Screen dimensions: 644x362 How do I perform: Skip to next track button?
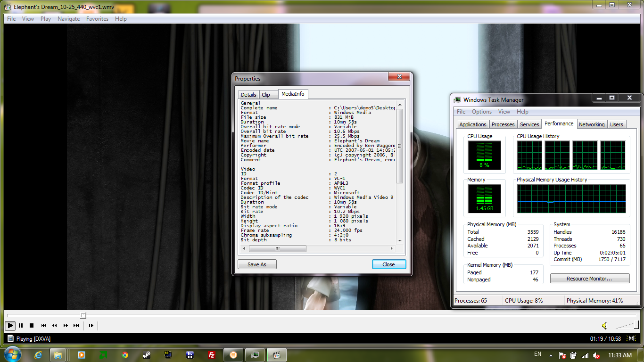click(76, 325)
